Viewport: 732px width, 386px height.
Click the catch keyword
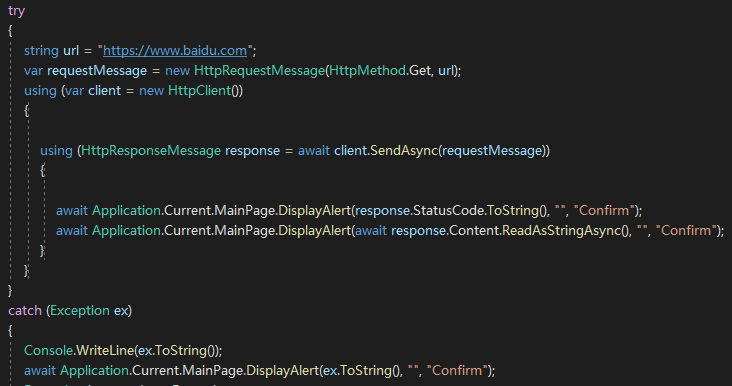click(25, 310)
